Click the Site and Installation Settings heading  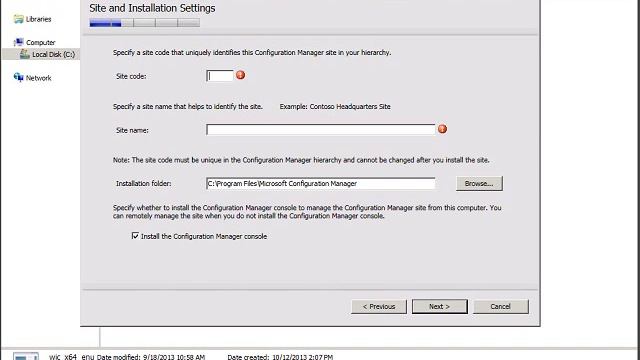pyautogui.click(x=152, y=8)
